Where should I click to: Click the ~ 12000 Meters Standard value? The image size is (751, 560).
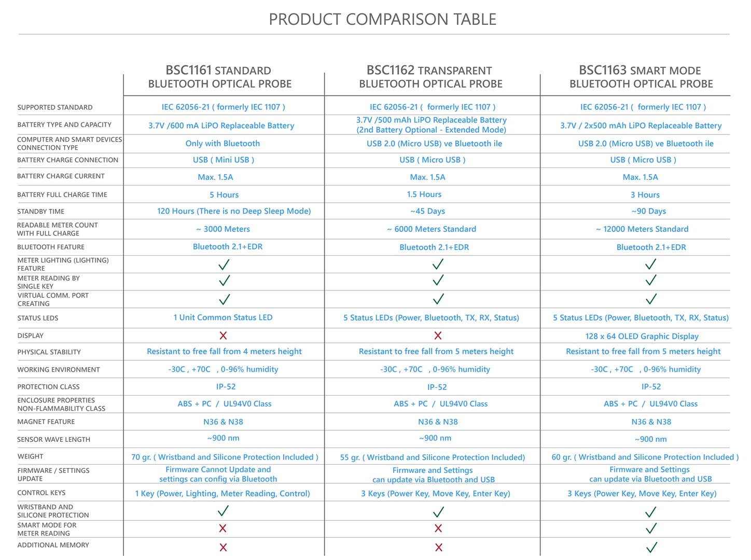coord(642,229)
